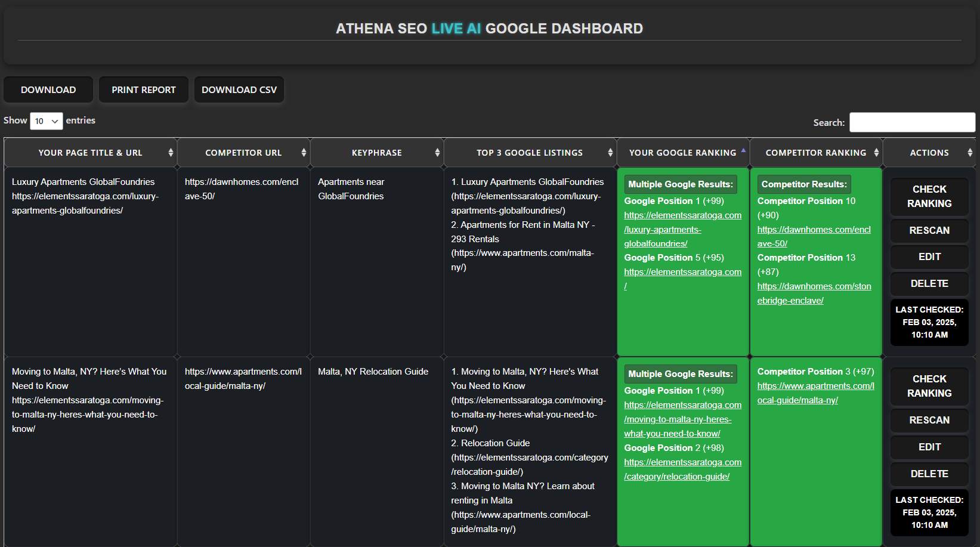Viewport: 980px width, 547px height.
Task: Open the Show entries dropdown
Action: 47,121
